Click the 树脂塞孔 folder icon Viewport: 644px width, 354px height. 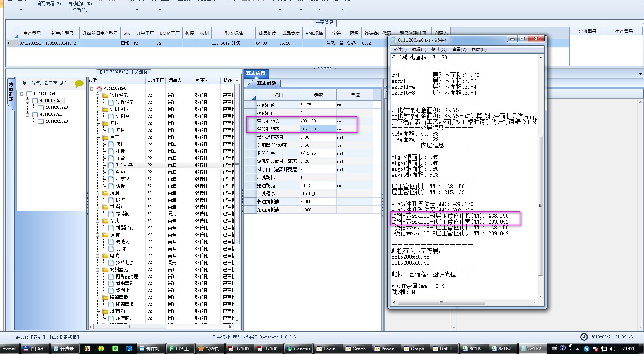(106, 269)
